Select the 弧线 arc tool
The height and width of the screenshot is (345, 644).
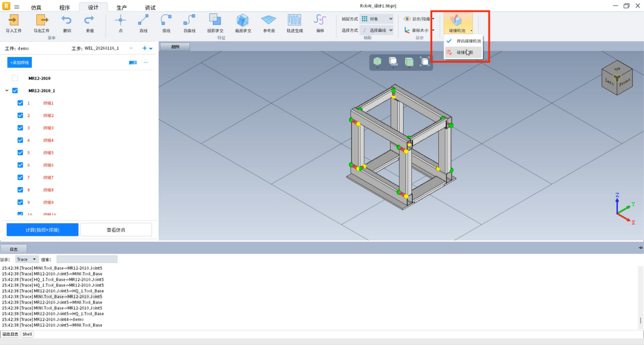[166, 20]
